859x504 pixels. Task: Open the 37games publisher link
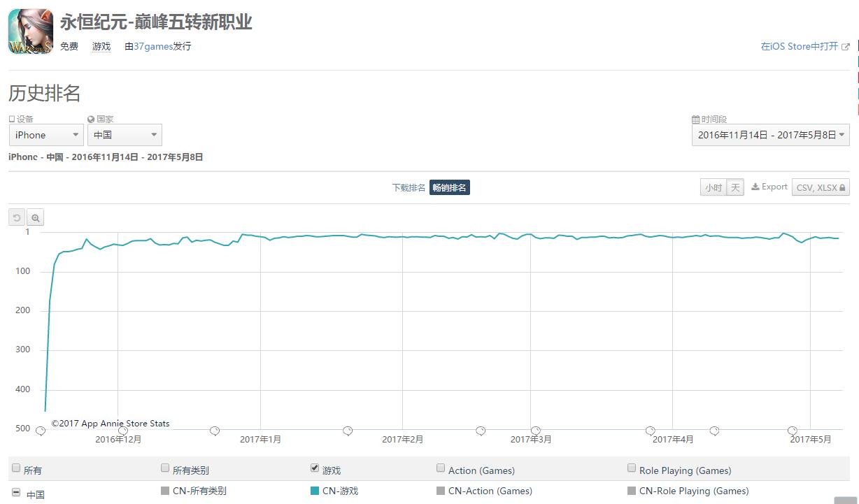pos(152,46)
